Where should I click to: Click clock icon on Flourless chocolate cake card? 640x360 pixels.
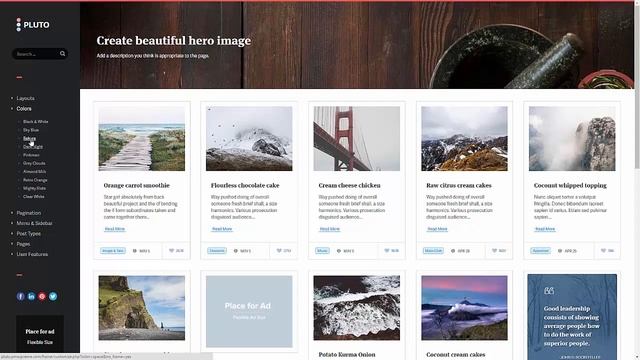click(x=236, y=251)
